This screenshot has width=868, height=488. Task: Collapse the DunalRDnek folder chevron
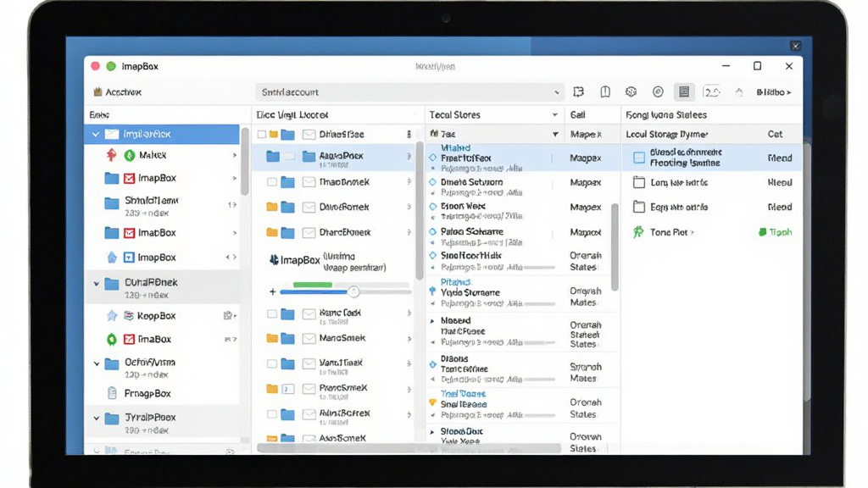[x=97, y=284]
